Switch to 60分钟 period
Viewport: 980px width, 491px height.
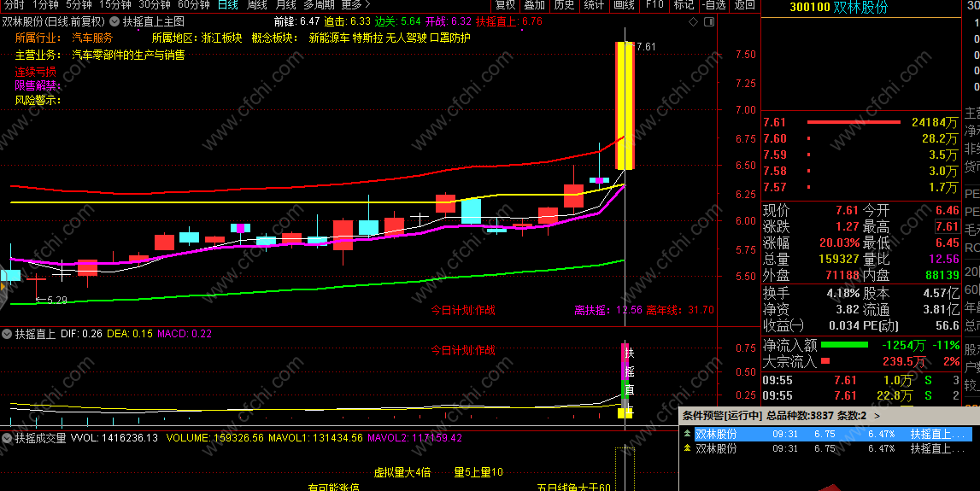coord(194,5)
